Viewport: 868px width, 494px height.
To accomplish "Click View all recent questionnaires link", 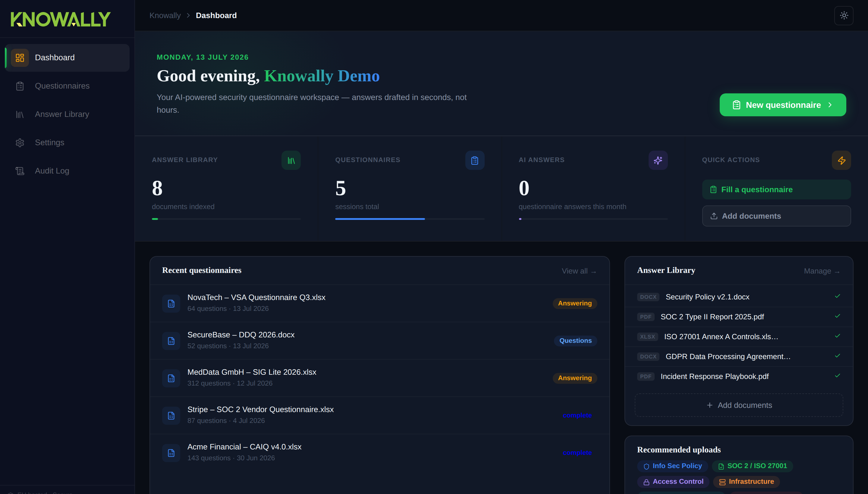I will [579, 271].
